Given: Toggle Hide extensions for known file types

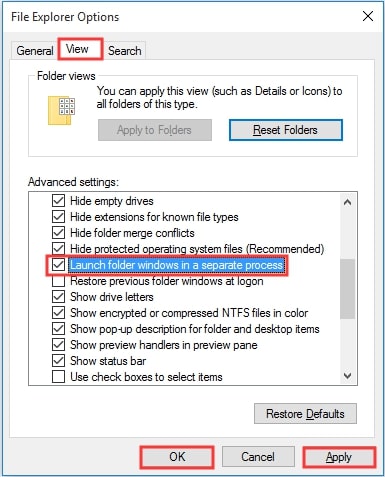Looking at the screenshot, I should tap(58, 217).
